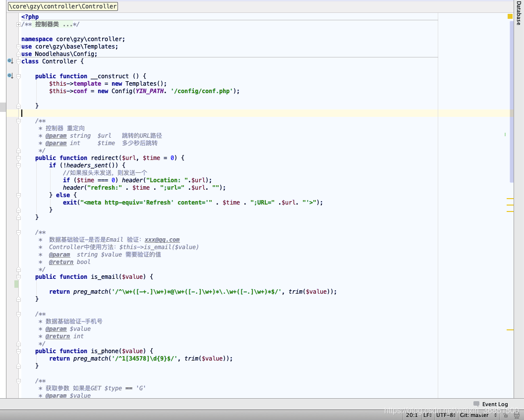Click '$this->template' property assignment
This screenshot has height=420, width=524.
[75, 84]
